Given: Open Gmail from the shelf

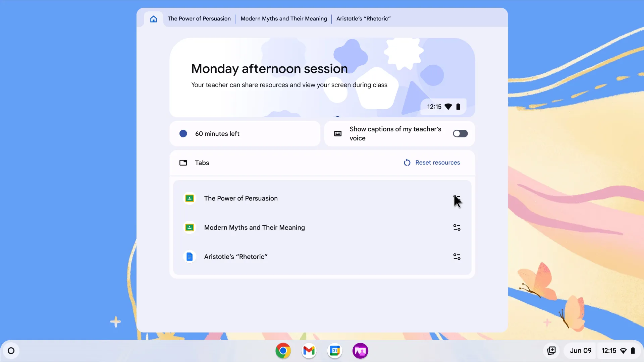Looking at the screenshot, I should [x=309, y=351].
